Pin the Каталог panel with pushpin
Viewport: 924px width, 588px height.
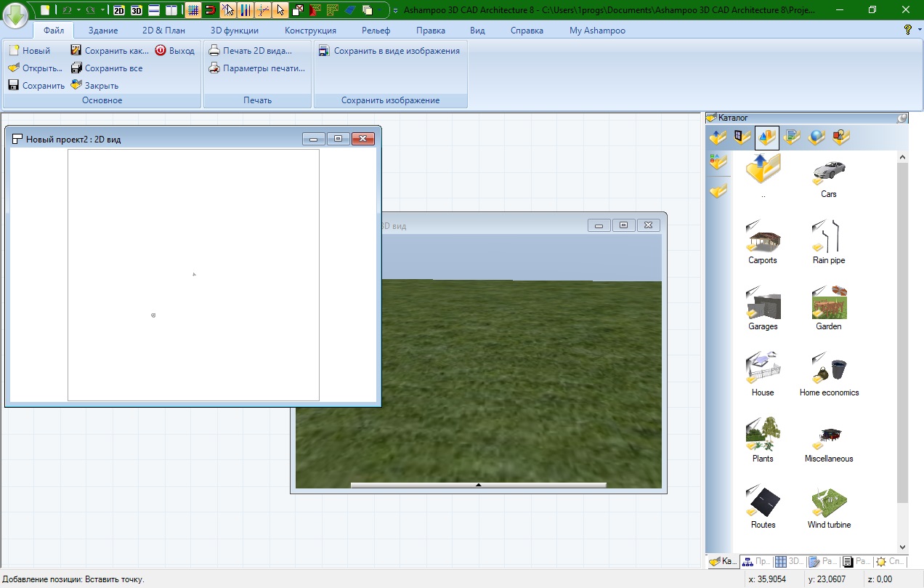pos(902,118)
